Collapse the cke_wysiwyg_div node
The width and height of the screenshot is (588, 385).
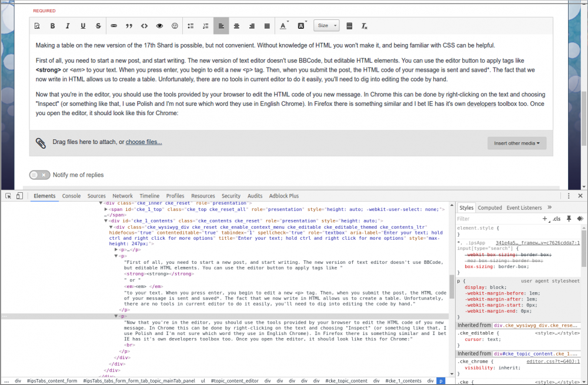pyautogui.click(x=111, y=227)
